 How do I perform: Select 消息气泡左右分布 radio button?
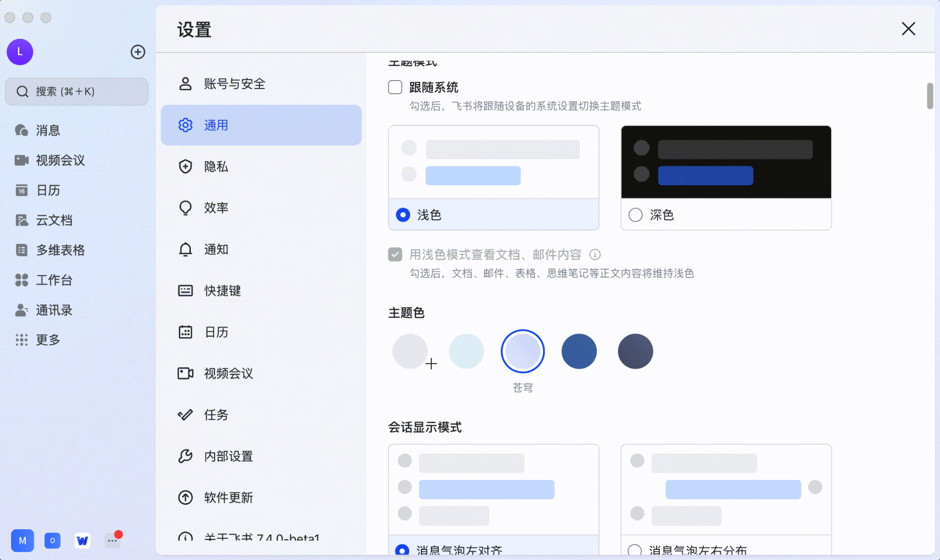pos(635,549)
